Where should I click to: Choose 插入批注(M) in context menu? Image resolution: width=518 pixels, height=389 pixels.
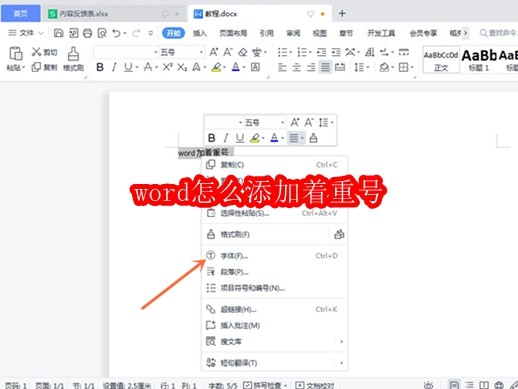click(x=275, y=325)
